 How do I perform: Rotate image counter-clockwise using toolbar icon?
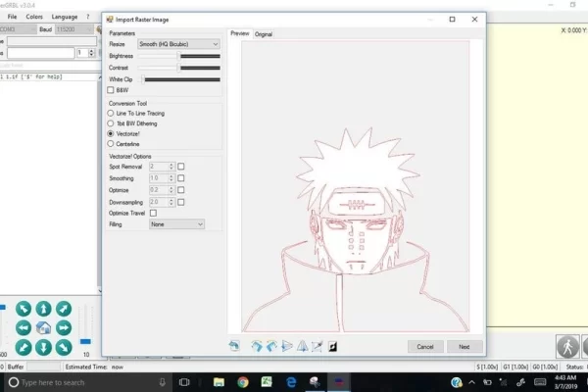pyautogui.click(x=271, y=346)
